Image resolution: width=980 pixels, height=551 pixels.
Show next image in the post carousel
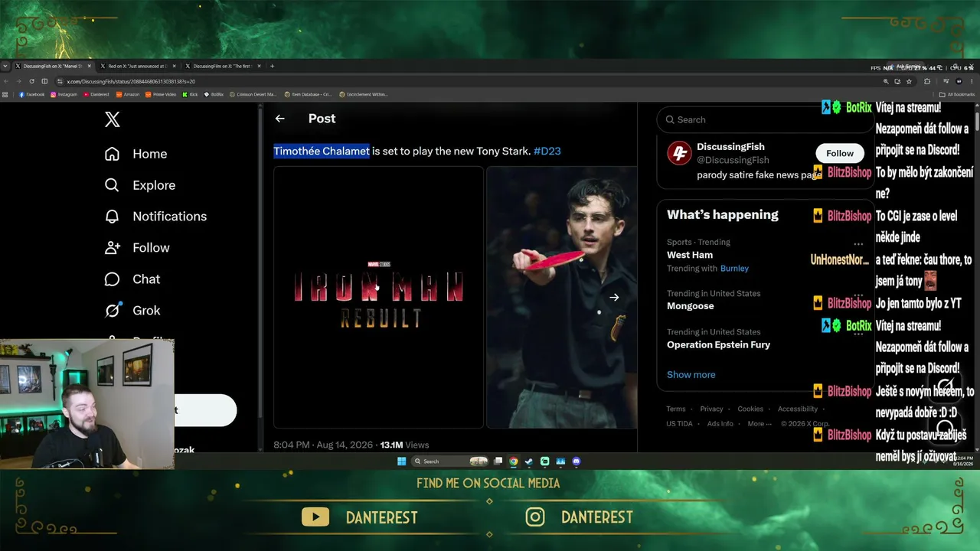tap(614, 297)
